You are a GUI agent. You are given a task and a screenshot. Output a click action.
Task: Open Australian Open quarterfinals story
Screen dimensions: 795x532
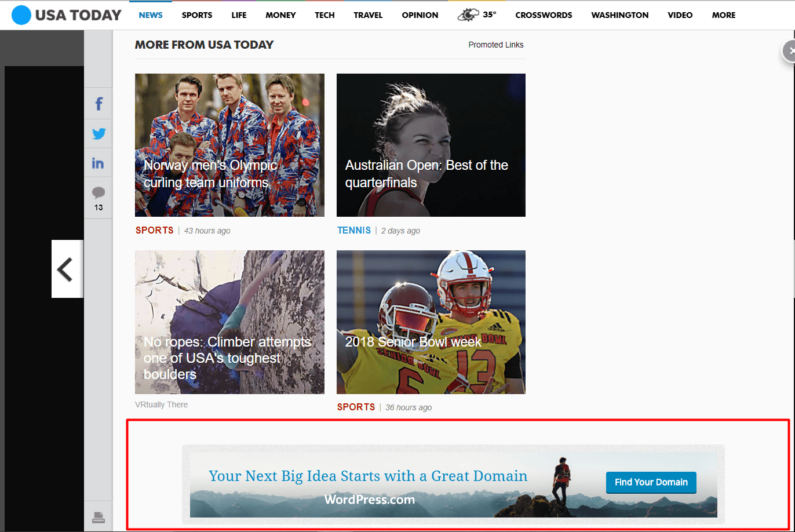coord(431,145)
